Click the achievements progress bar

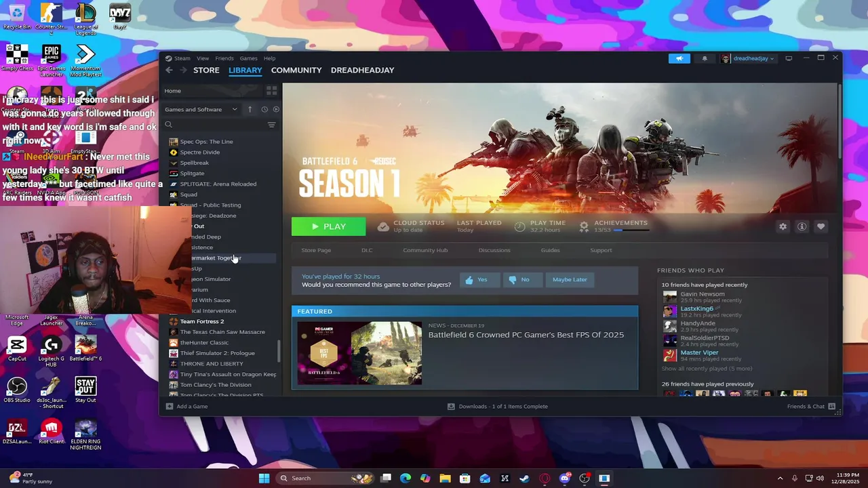tap(631, 230)
